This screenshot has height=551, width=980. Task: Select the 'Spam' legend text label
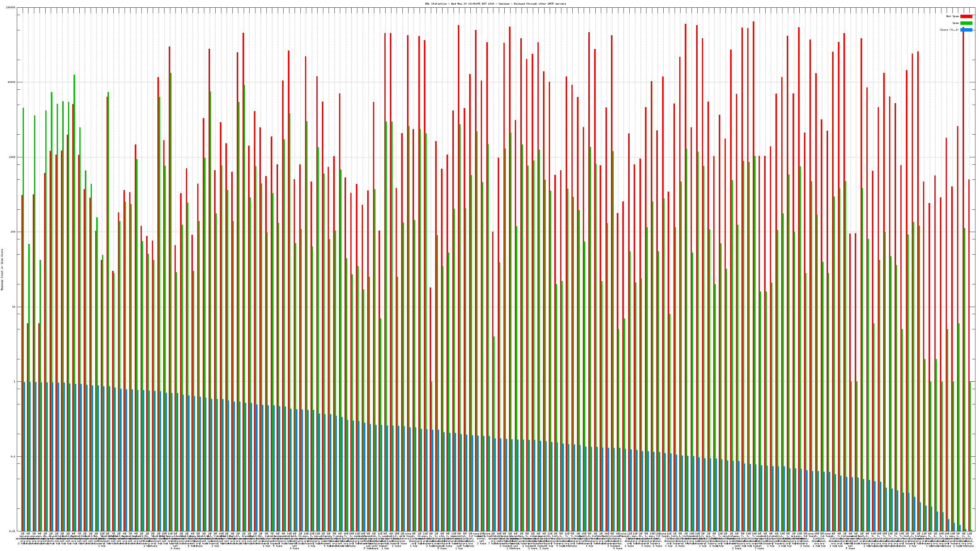point(956,23)
